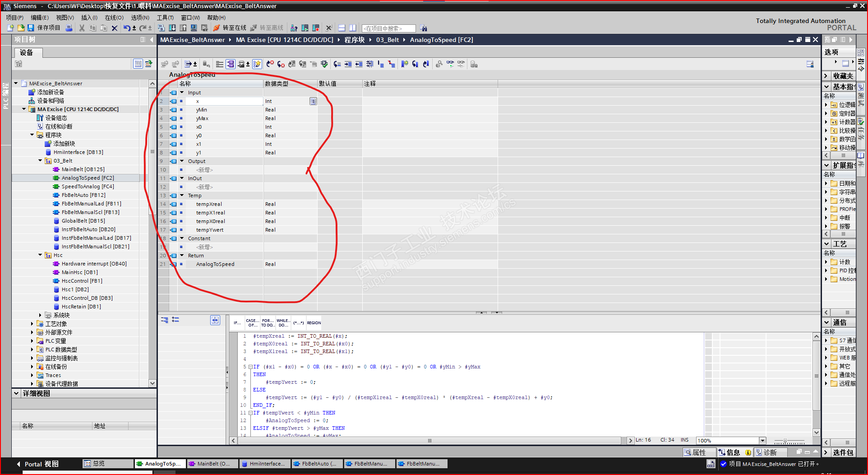Screen dimensions: 868x475
Task: Click the indent text icon in editor toolbar
Action: click(x=348, y=64)
